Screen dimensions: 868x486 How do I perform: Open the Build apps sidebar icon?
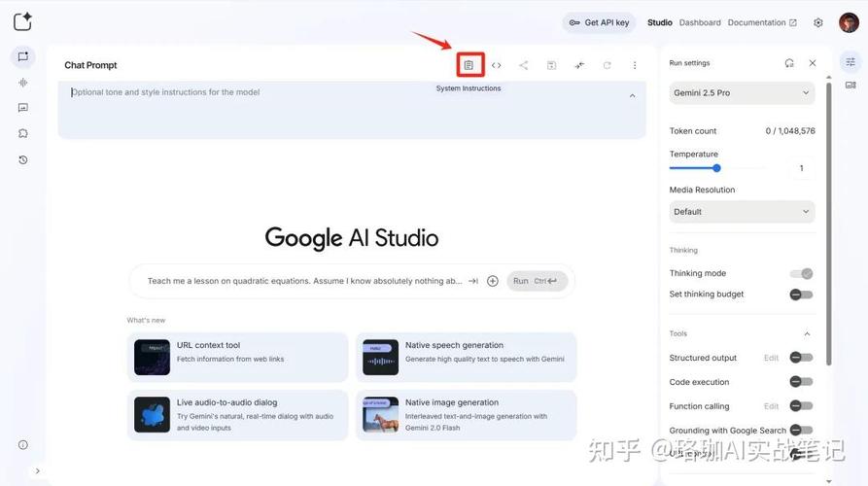click(22, 133)
